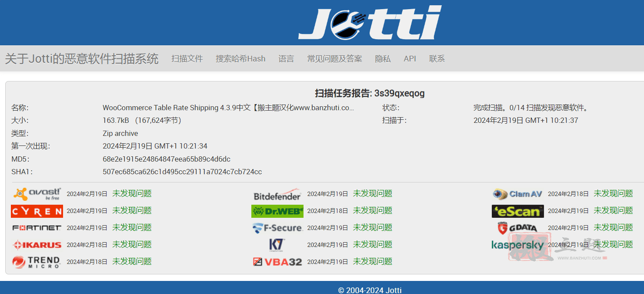This screenshot has height=294, width=644.
Task: Click Fortinet's 未发现问题 result
Action: coord(132,227)
